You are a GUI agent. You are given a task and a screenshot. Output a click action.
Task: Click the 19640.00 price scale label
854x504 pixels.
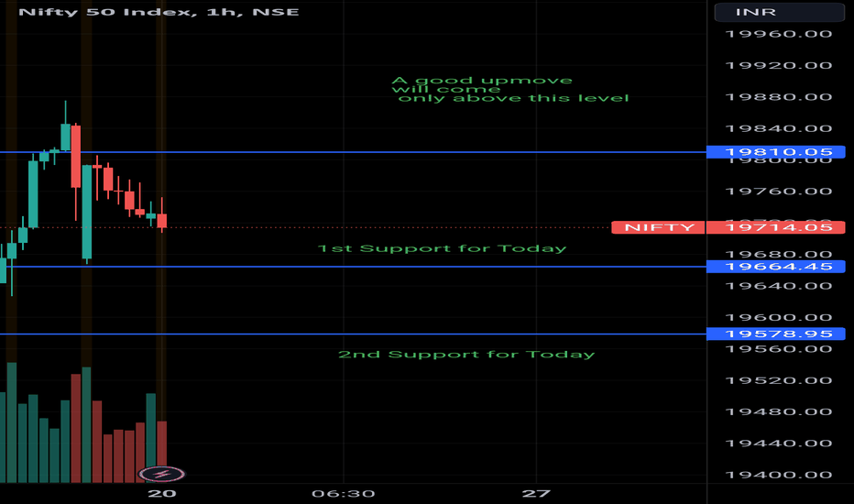coord(778,286)
